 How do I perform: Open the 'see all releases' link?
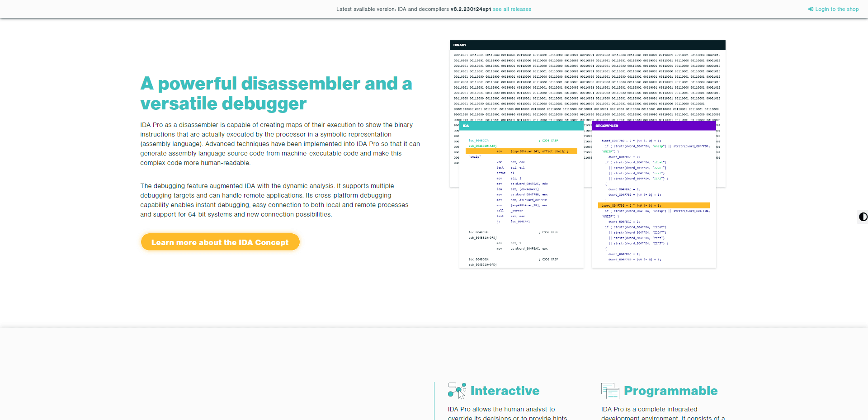[512, 9]
